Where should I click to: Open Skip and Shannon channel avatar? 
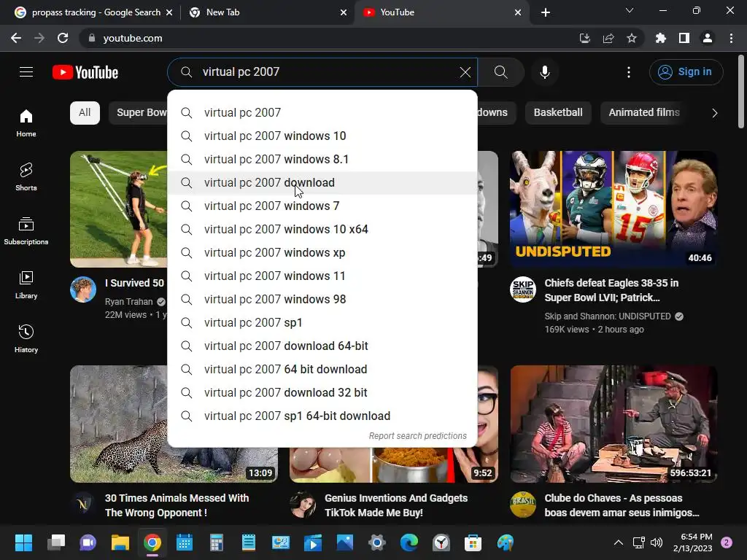point(522,289)
